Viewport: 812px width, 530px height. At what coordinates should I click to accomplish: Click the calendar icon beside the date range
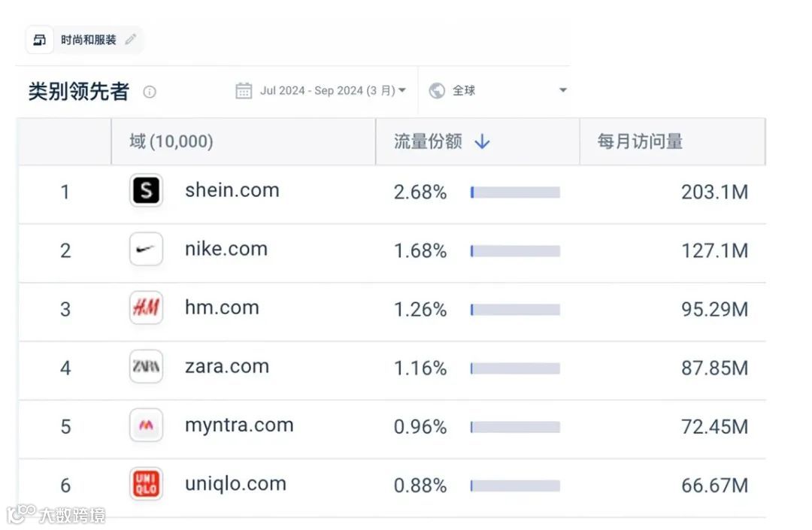pyautogui.click(x=244, y=90)
